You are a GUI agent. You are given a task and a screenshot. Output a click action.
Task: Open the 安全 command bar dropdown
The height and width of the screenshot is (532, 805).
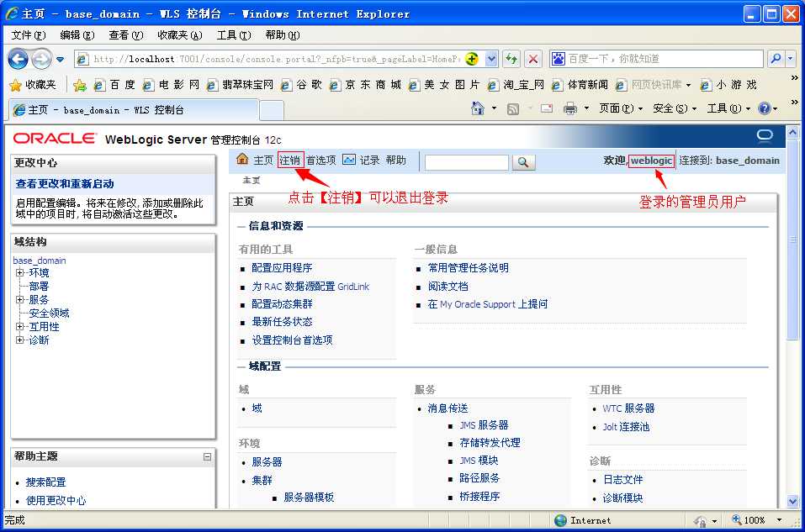coord(675,108)
